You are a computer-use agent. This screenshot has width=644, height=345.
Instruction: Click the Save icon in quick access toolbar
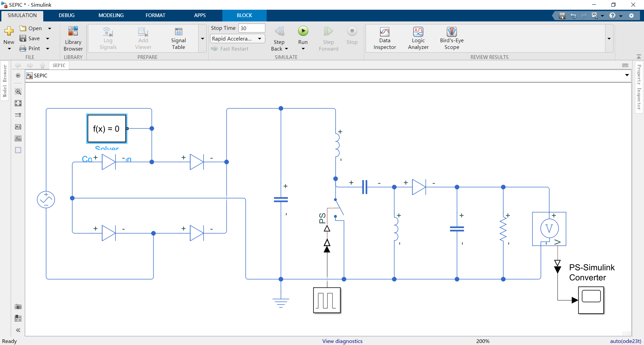tap(562, 16)
